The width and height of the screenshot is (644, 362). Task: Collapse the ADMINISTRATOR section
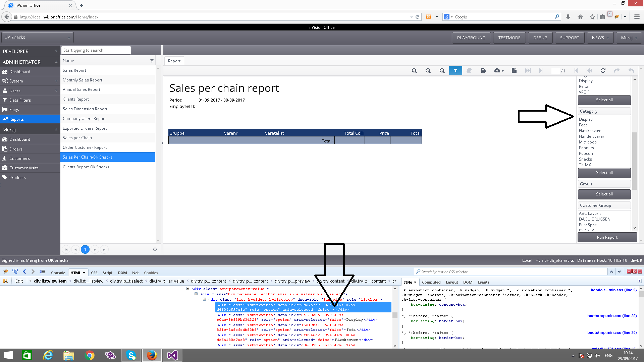coord(56,62)
